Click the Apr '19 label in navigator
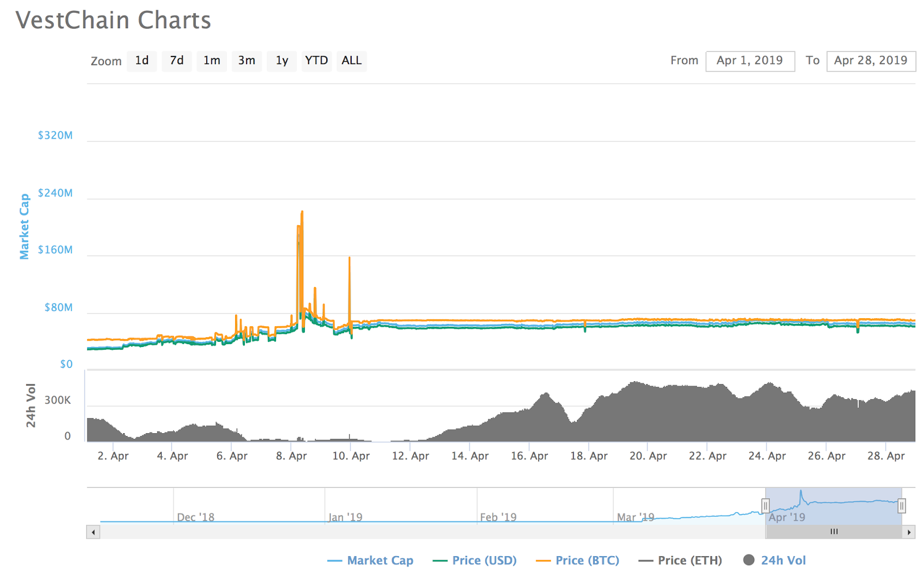 click(787, 517)
